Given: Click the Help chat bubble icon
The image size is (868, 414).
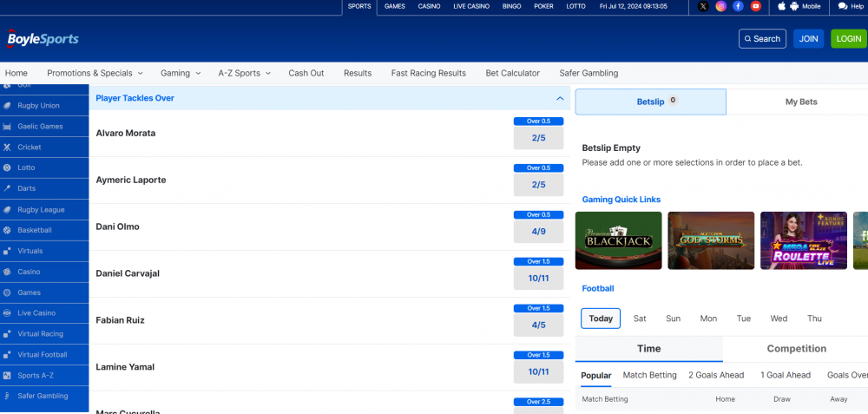Looking at the screenshot, I should (x=843, y=7).
